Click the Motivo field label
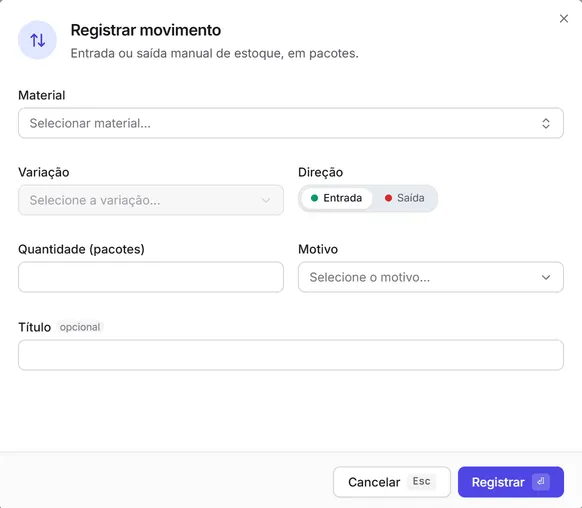The width and height of the screenshot is (582, 508). (x=318, y=249)
